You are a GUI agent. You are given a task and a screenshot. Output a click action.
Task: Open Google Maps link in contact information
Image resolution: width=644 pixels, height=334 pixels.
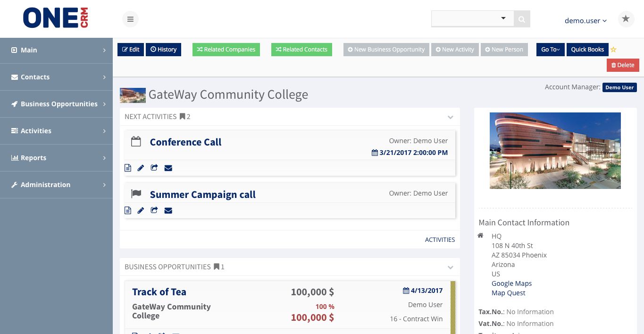pyautogui.click(x=511, y=283)
